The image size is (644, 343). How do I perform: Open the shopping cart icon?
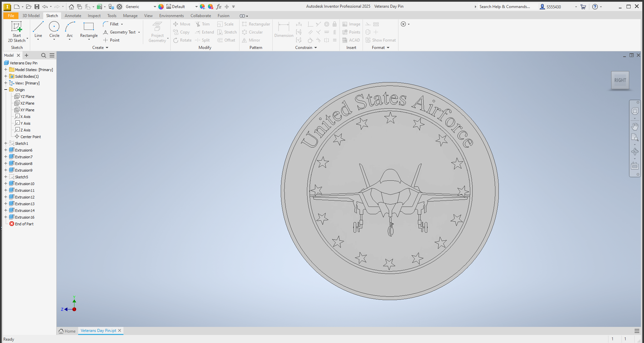[x=583, y=7]
